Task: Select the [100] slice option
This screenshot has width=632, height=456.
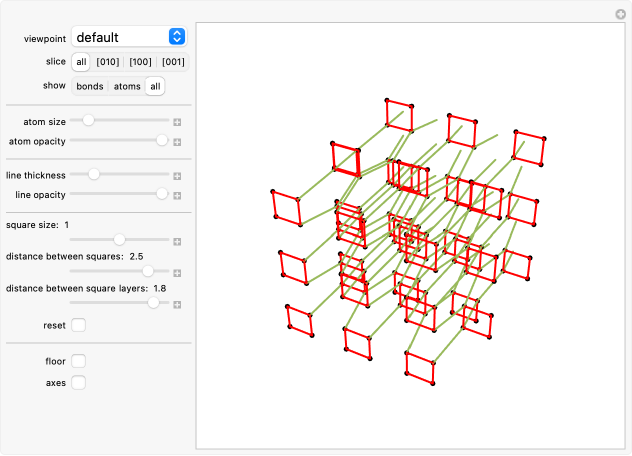Action: (x=141, y=62)
